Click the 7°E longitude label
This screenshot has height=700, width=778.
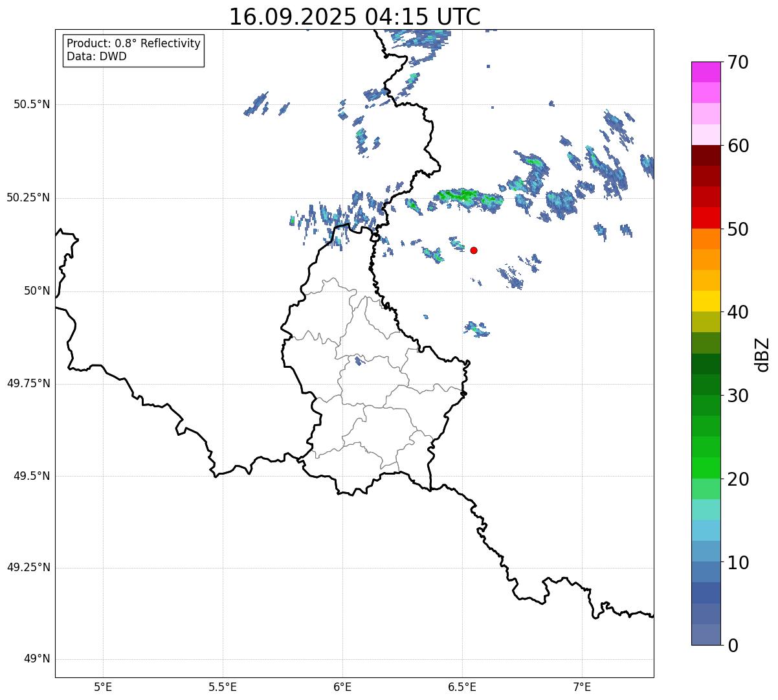(x=582, y=686)
